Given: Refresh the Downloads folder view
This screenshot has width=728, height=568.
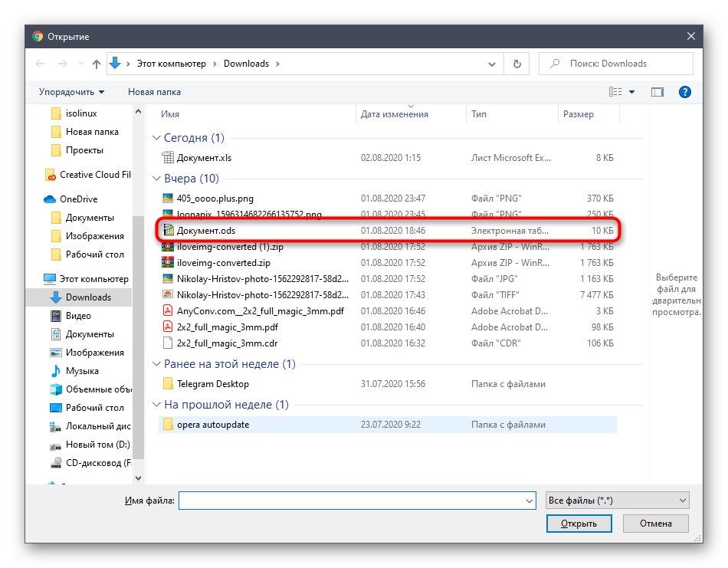Looking at the screenshot, I should pos(516,64).
